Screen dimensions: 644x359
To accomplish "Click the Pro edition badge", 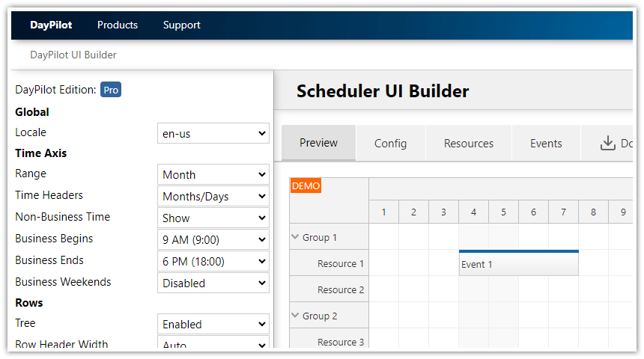I will coord(111,90).
